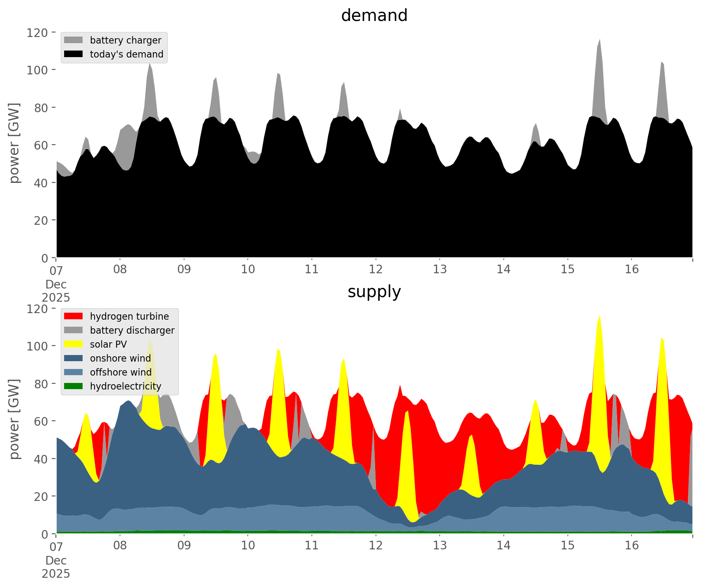Click the 'power [GW]' axis label on demand chart
The width and height of the screenshot is (701, 588).
pos(14,143)
